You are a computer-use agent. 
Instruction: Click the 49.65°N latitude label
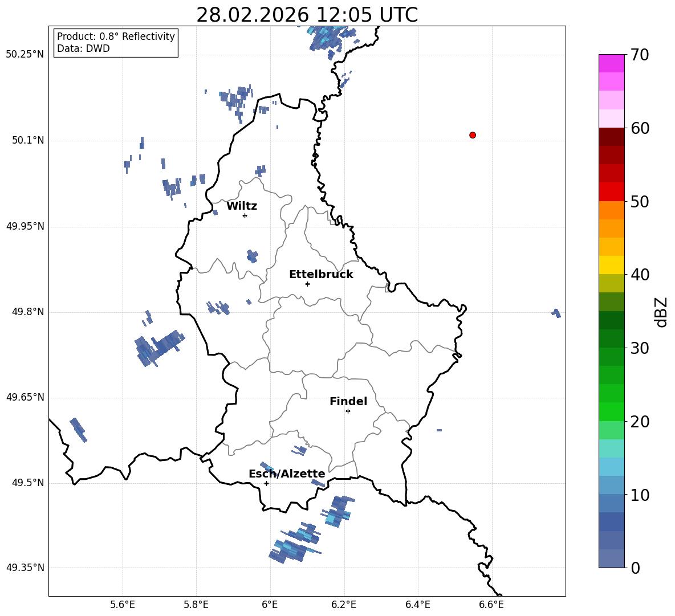pyautogui.click(x=25, y=397)
